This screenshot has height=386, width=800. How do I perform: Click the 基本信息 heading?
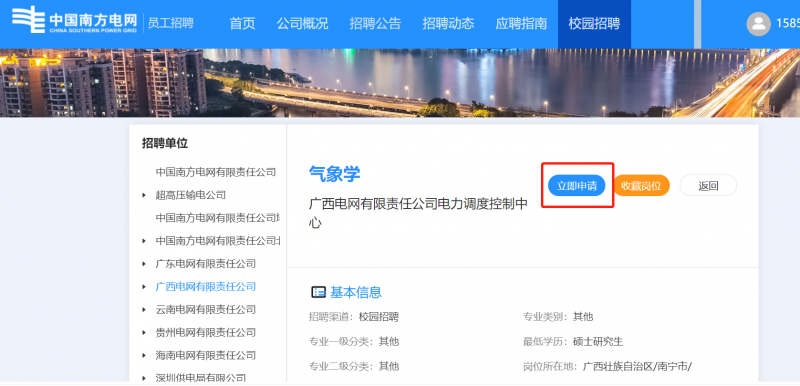point(356,292)
